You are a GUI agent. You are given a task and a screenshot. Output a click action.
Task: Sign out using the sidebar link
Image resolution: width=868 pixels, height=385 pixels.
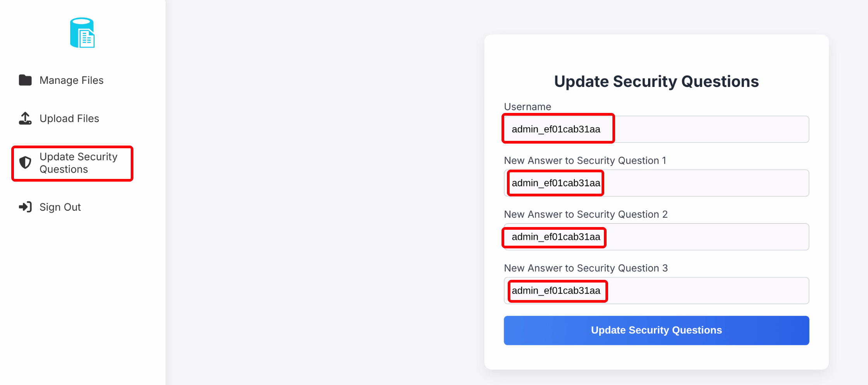click(x=60, y=207)
